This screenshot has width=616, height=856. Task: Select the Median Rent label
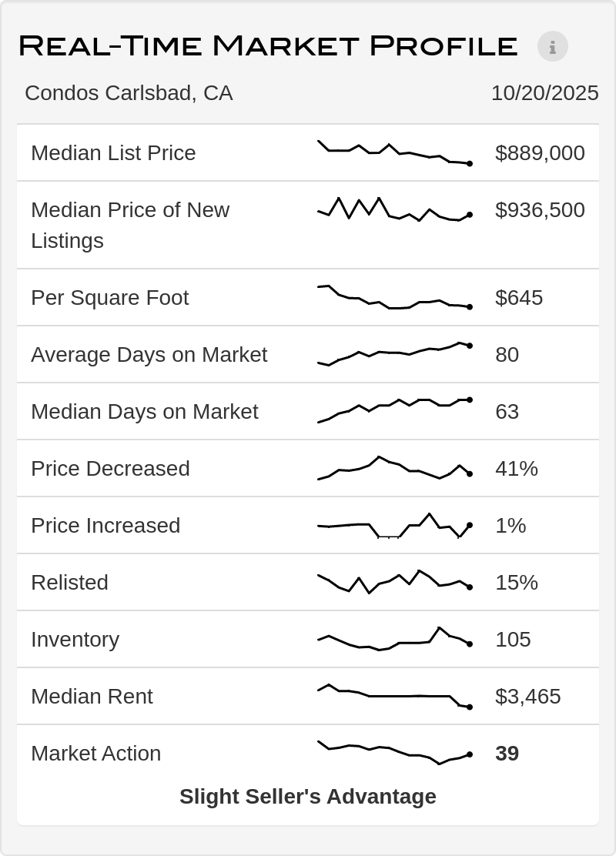(x=92, y=697)
